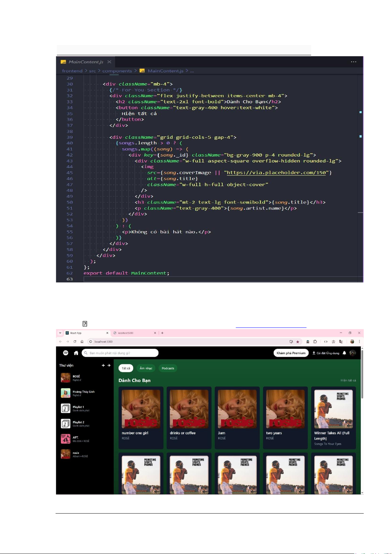Select the Podcasts filter chip
Viewport: 392px width, 554px height.
coord(168,368)
